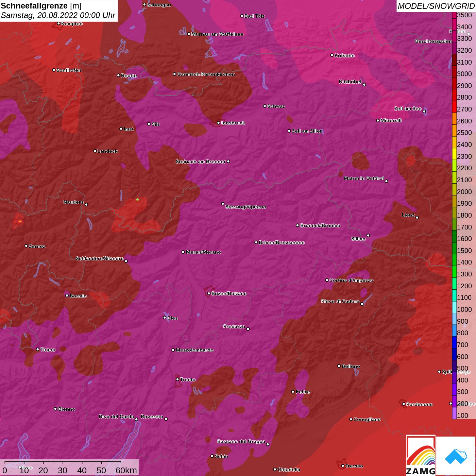The height and width of the screenshot is (476, 476).
Task: Click the MODEL/SNOWGRiD label
Action: point(436,6)
